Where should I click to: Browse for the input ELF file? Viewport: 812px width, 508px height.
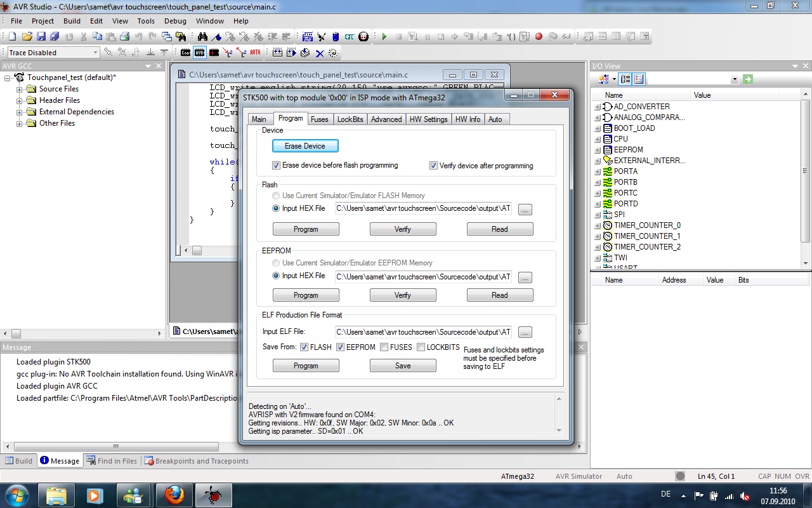pyautogui.click(x=525, y=332)
